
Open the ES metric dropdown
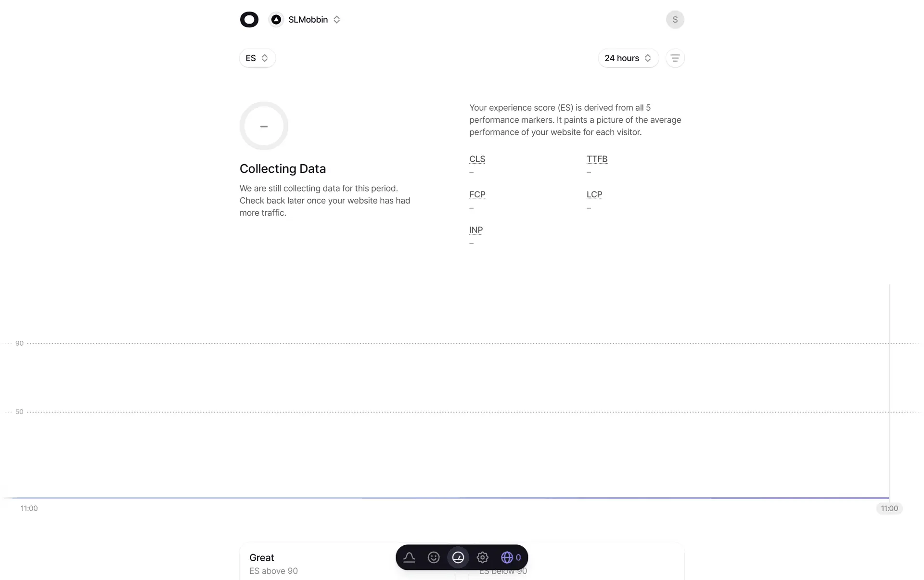coord(257,58)
